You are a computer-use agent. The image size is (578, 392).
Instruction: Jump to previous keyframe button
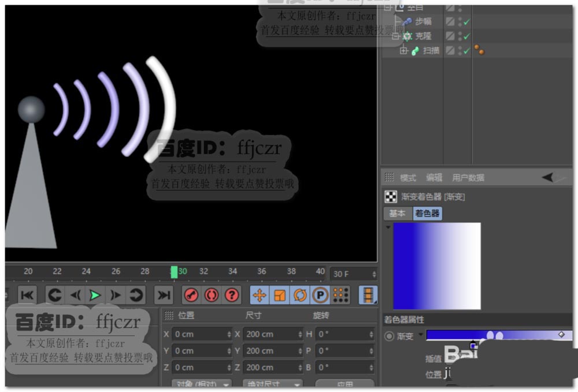click(55, 295)
